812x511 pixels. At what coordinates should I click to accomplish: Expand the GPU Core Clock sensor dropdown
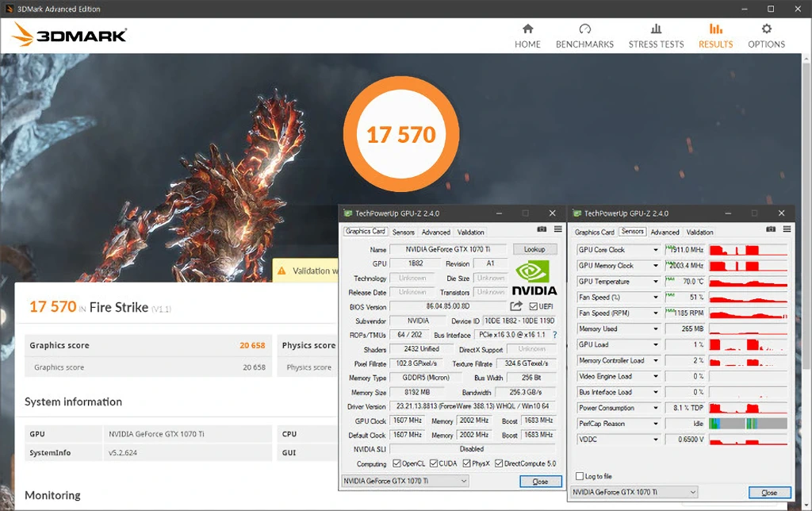point(656,250)
